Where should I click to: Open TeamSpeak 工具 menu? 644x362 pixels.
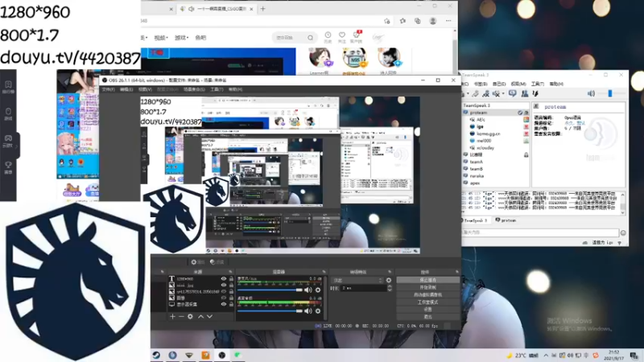tap(538, 84)
